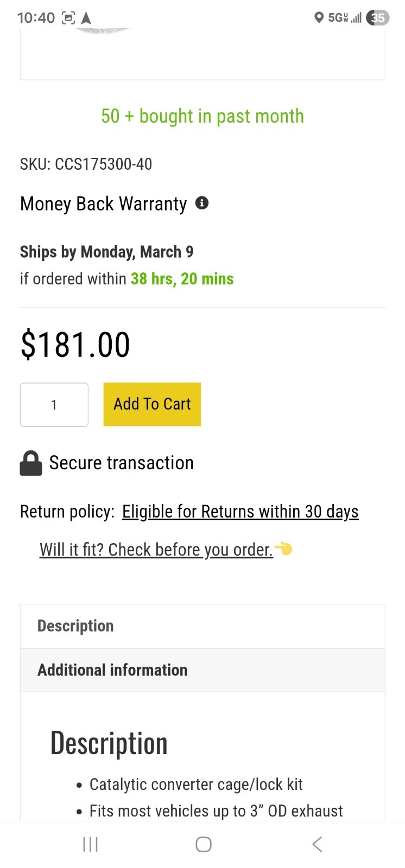Tap the navigation arrow status icon
Viewport: 405px width, 868px height.
pyautogui.click(x=86, y=18)
